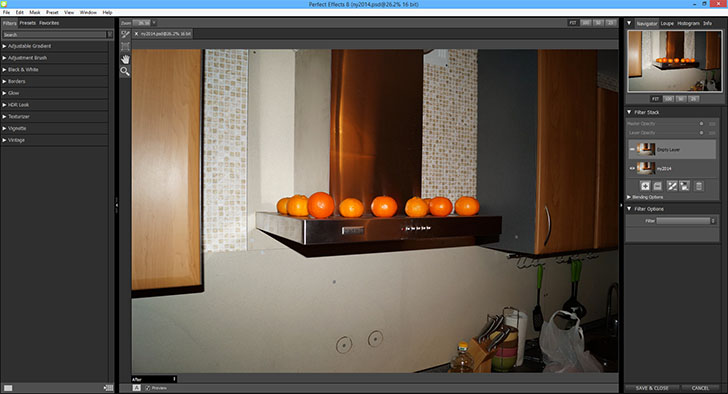Collapse the Filter Options panel
This screenshot has width=728, height=394.
point(629,209)
